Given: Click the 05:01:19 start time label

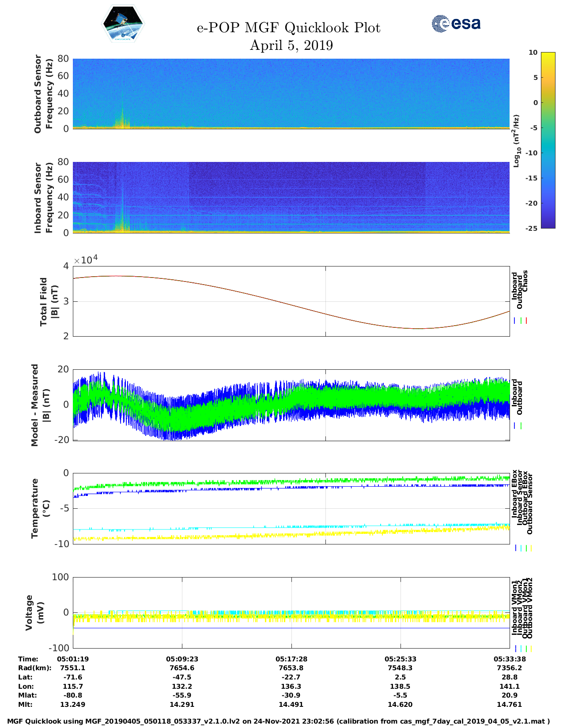Looking at the screenshot, I should 73,659.
